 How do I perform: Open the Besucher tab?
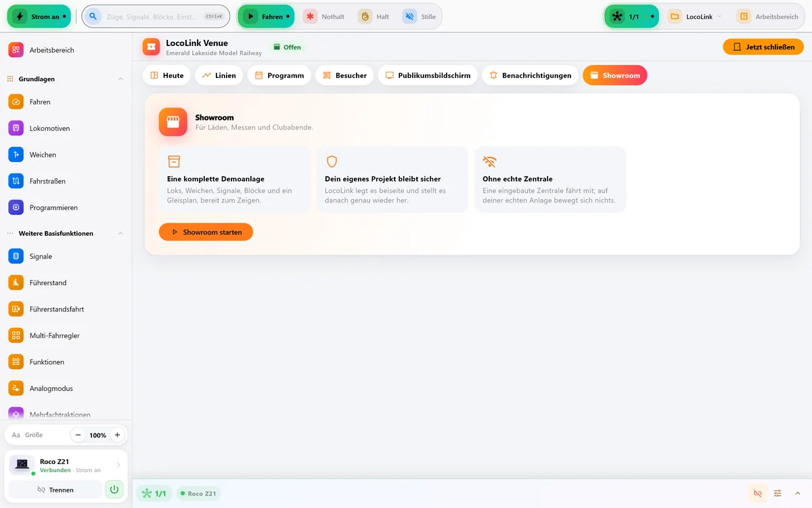pyautogui.click(x=344, y=75)
